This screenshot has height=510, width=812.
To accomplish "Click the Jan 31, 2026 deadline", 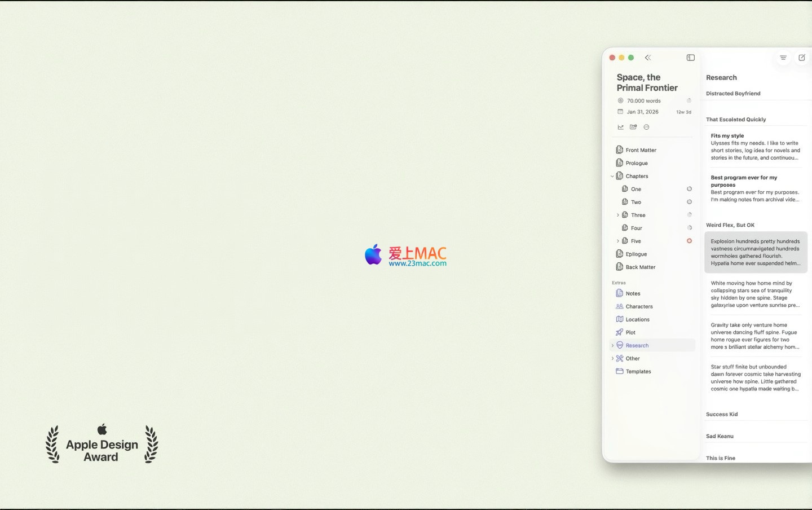I will click(x=642, y=112).
